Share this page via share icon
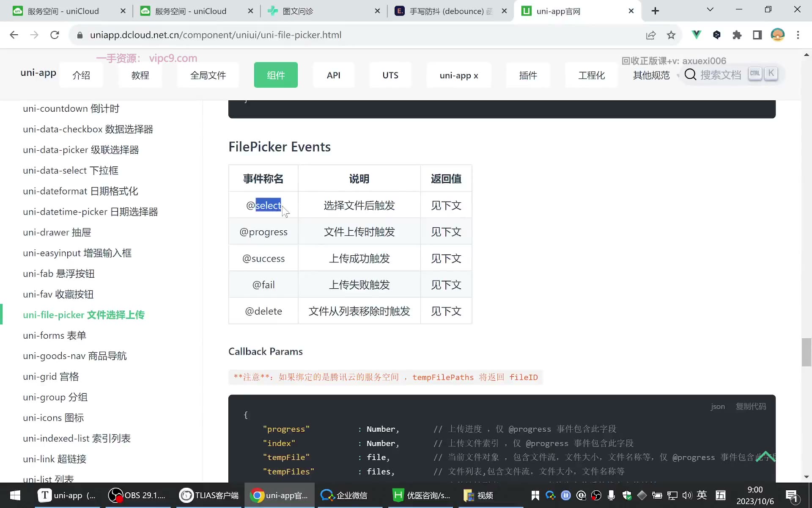 click(x=651, y=35)
